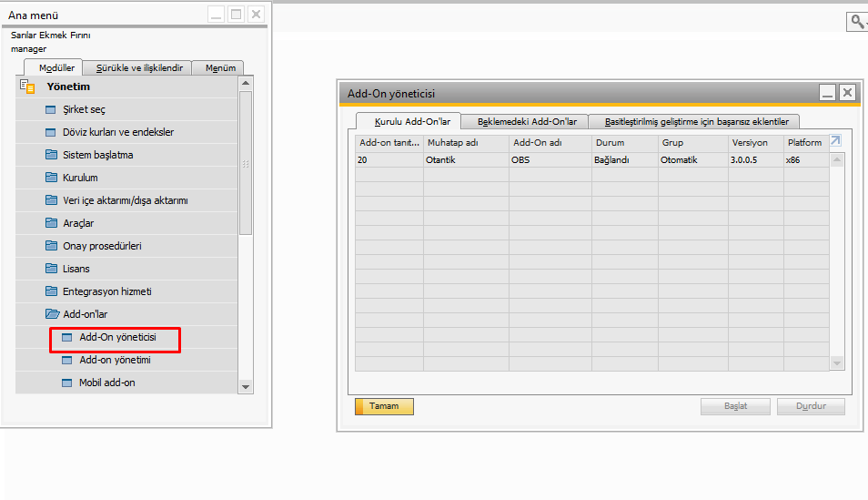Viewport: 868px width, 500px height.
Task: Expand the Sistem başlatma folder
Action: 52,155
